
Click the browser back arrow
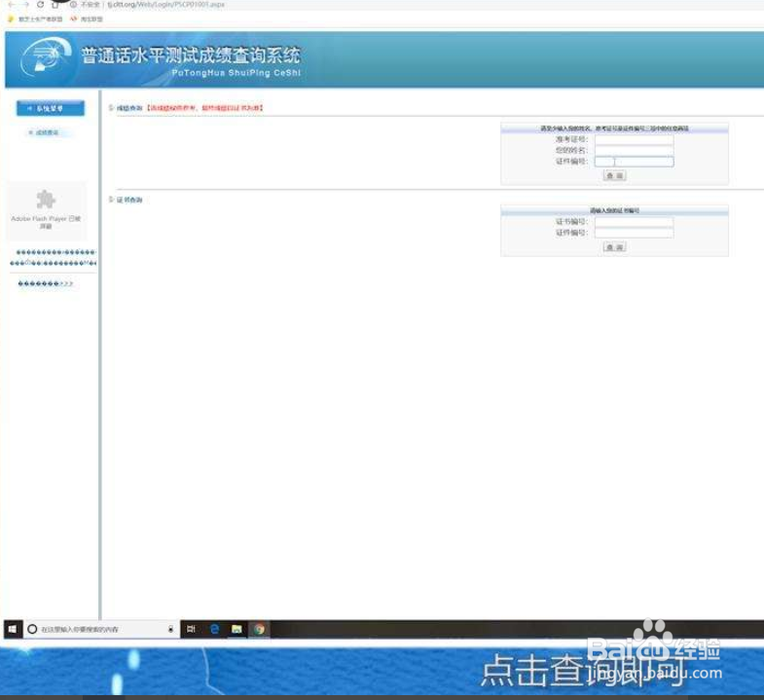coord(12,4)
